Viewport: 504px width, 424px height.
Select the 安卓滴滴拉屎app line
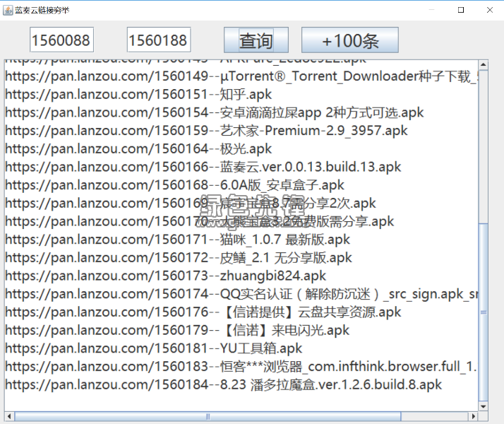coord(215,112)
